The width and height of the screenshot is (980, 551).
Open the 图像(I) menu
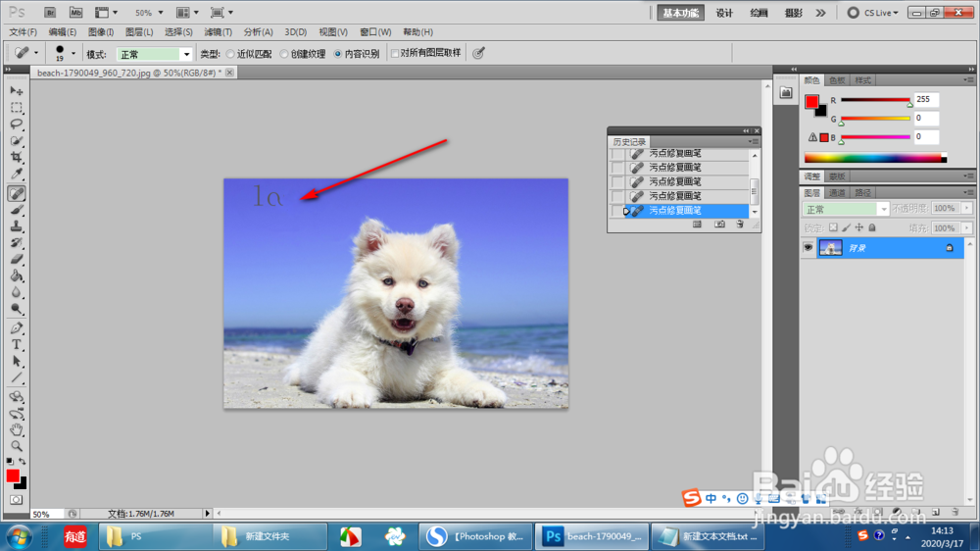101,32
